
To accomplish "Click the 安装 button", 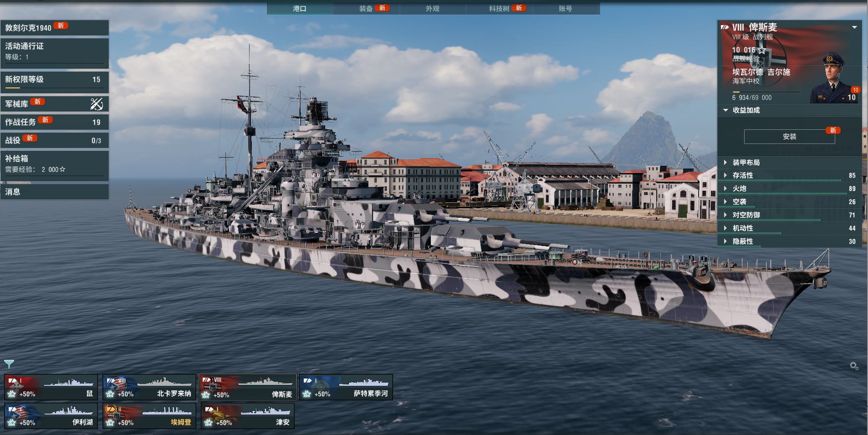I will click(x=789, y=137).
